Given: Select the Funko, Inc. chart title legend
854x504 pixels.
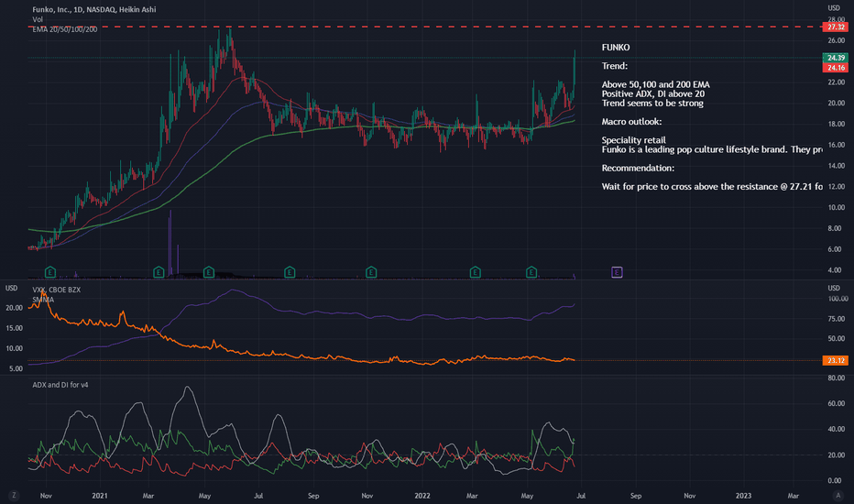Looking at the screenshot, I should tap(93, 10).
